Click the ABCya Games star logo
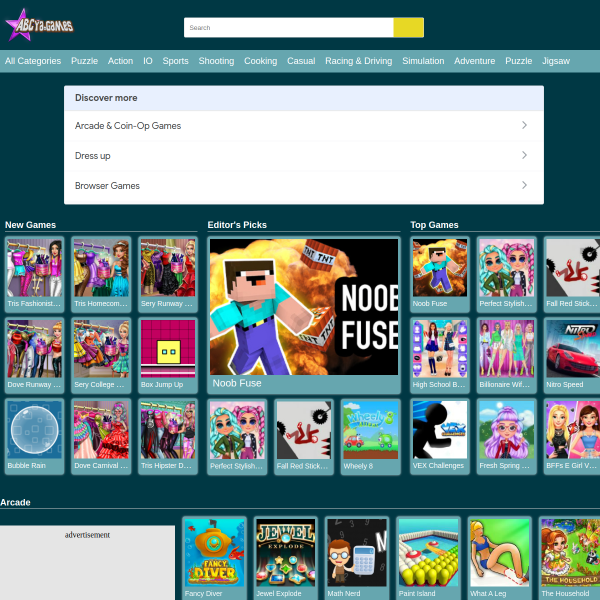600x600 pixels. click(x=39, y=25)
